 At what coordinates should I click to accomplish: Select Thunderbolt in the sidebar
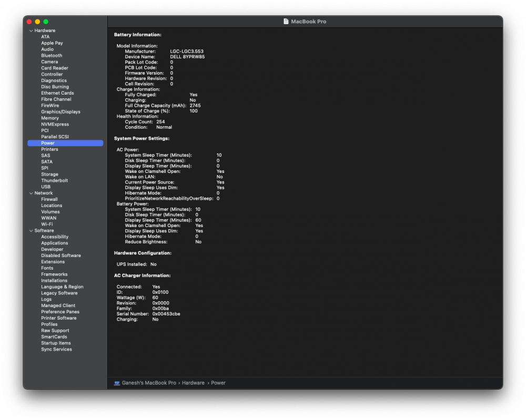click(54, 181)
